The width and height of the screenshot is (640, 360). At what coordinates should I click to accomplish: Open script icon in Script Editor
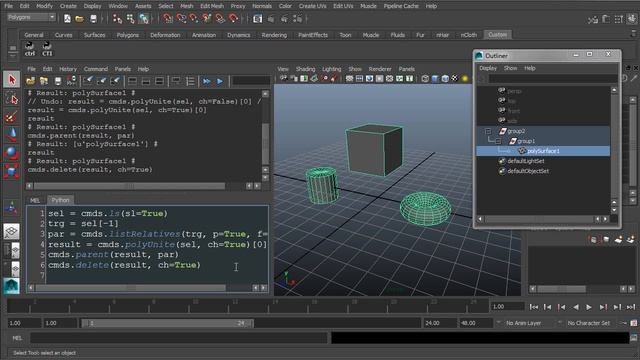coord(30,81)
